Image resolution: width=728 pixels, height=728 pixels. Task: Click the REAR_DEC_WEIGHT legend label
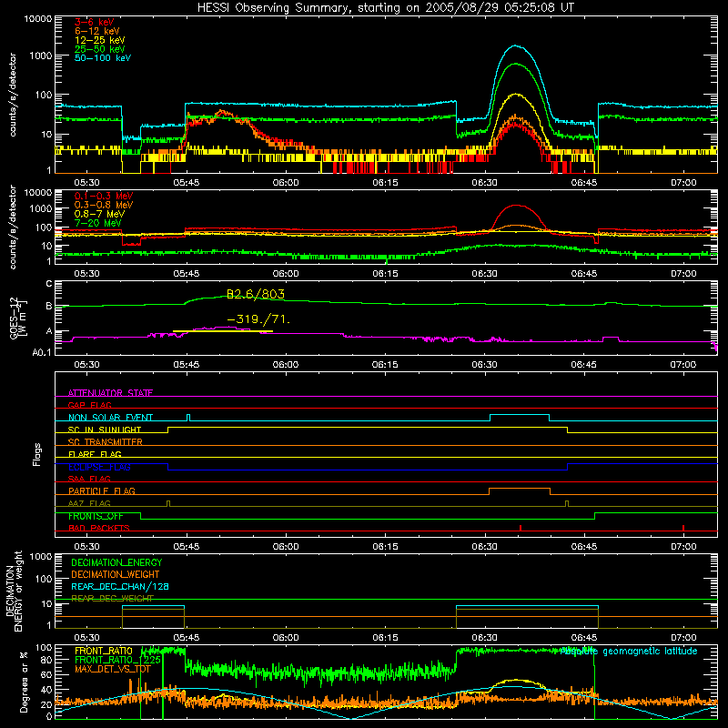[x=112, y=598]
